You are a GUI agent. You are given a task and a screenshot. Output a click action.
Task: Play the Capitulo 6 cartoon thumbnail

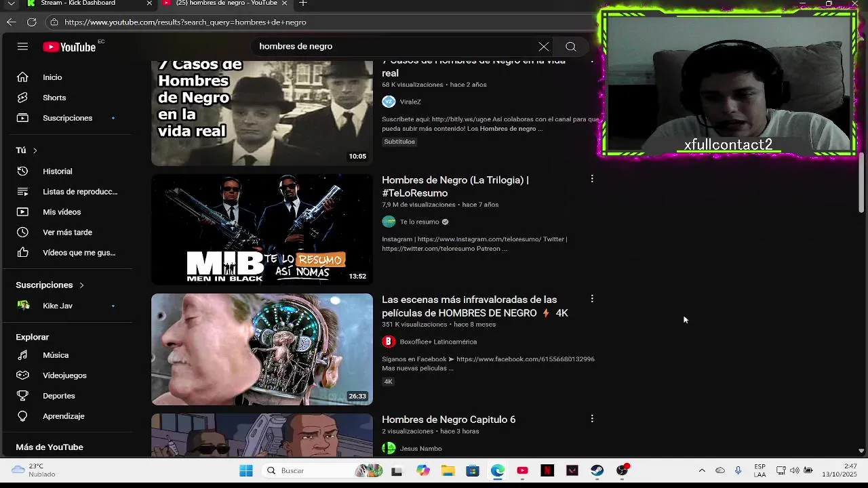(262, 435)
